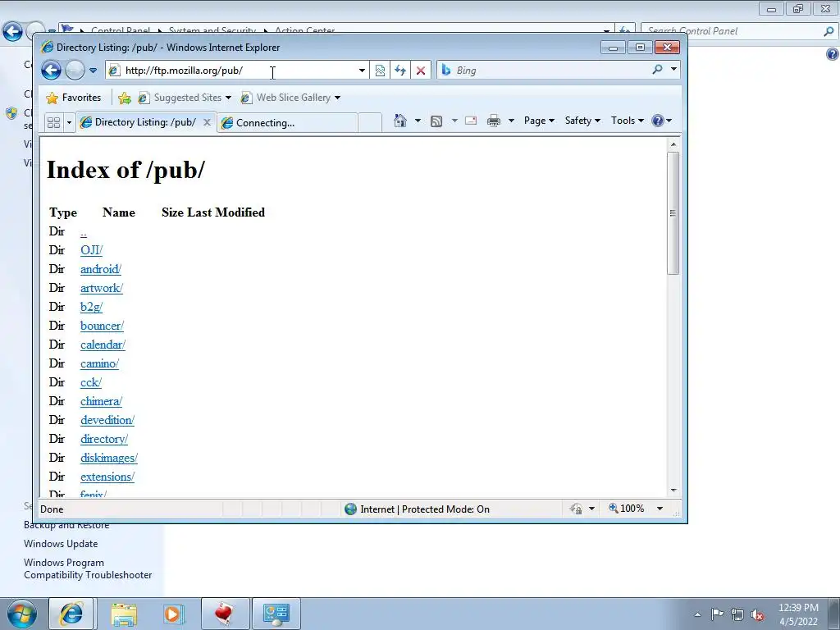This screenshot has width=840, height=630.
Task: Open the tab list dropdown arrow
Action: pos(69,123)
